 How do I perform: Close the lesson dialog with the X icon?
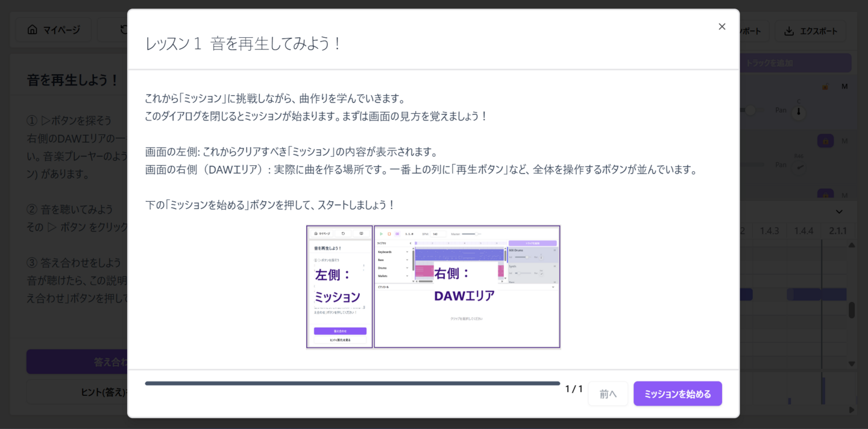[x=722, y=27]
